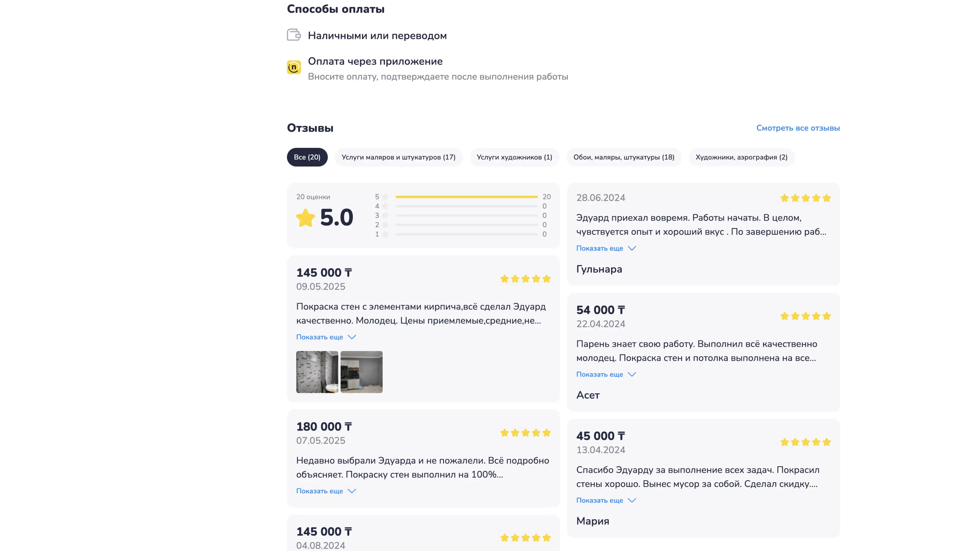
Task: Click the stars on the 180 000 ₸ review
Action: [525, 433]
